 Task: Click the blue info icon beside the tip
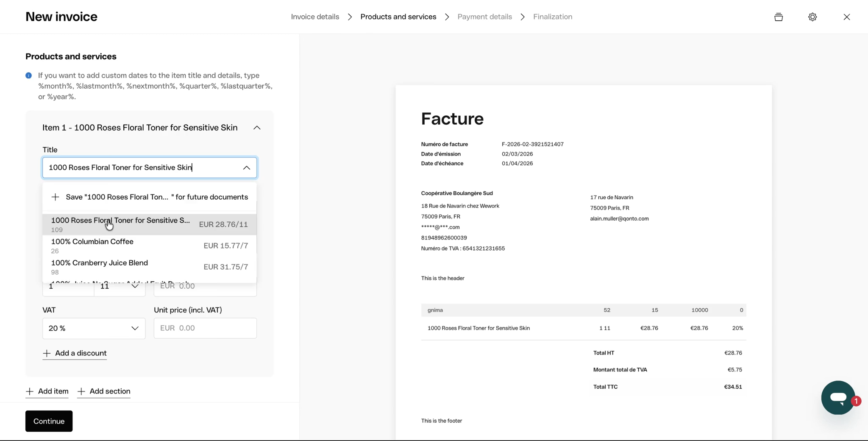coord(28,75)
